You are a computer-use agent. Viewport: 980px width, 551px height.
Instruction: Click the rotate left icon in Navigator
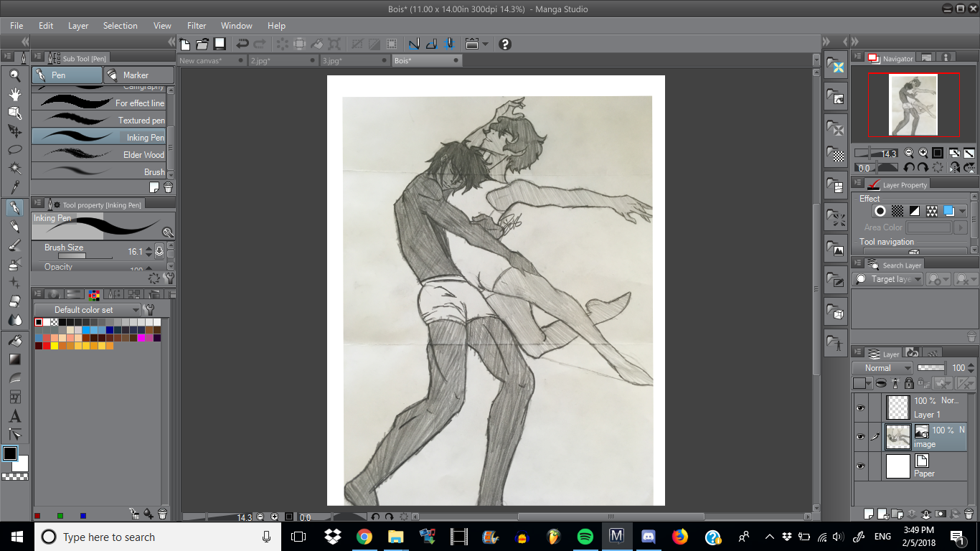[909, 167]
